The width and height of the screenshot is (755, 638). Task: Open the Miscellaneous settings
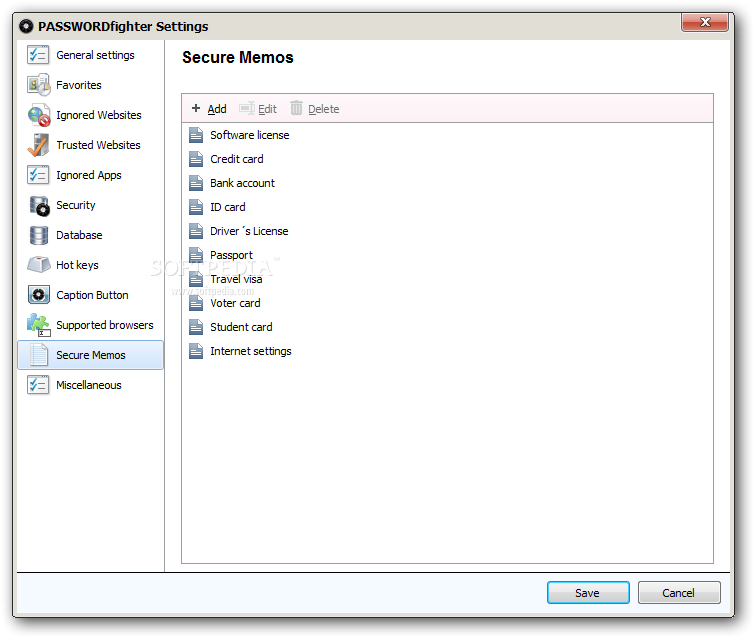pos(91,385)
